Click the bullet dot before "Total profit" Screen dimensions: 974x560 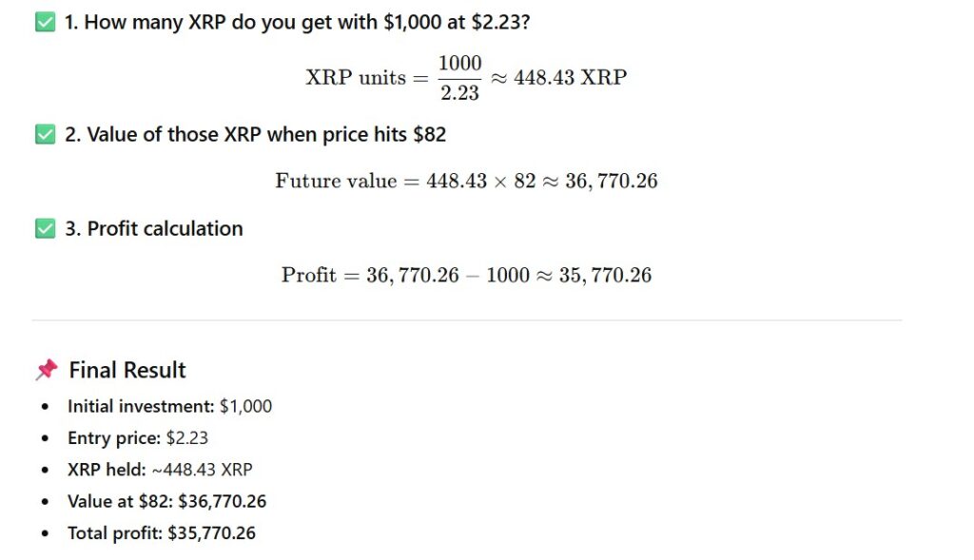click(x=46, y=533)
